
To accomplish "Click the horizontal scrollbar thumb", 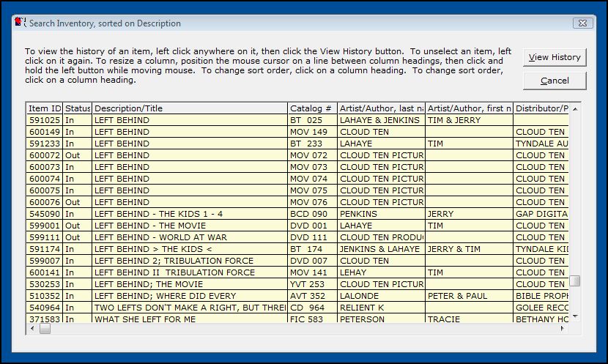I will click(x=45, y=329).
